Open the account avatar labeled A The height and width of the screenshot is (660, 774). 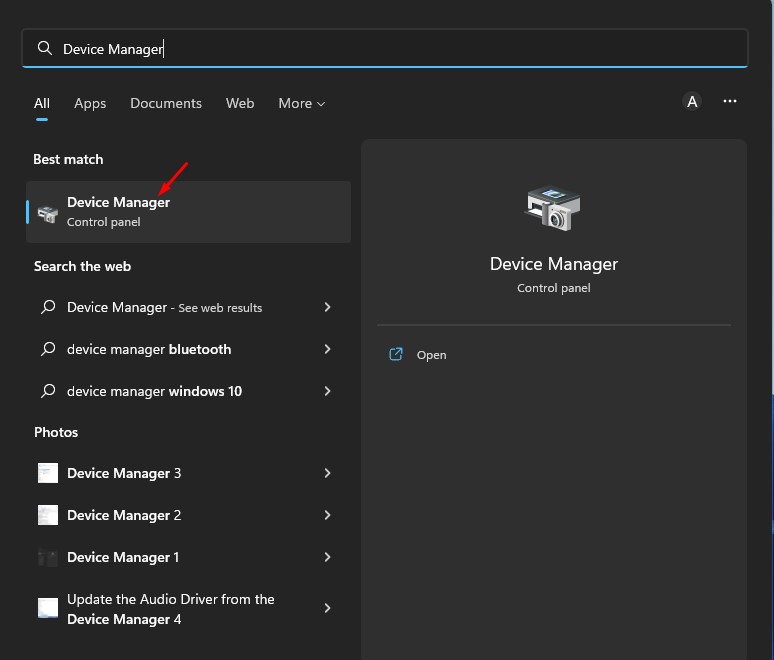coord(692,102)
